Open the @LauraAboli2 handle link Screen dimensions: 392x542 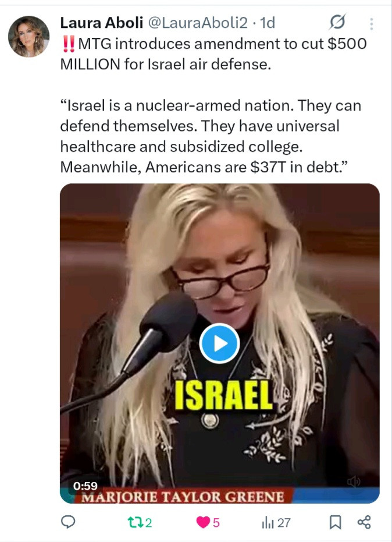pyautogui.click(x=198, y=23)
